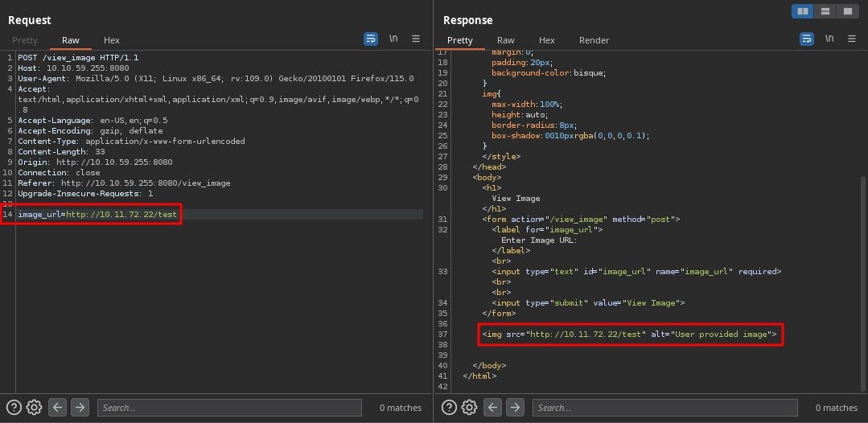Viewport: 868px width, 423px height.
Task: Toggle word wrap in Response panel
Action: click(x=806, y=39)
